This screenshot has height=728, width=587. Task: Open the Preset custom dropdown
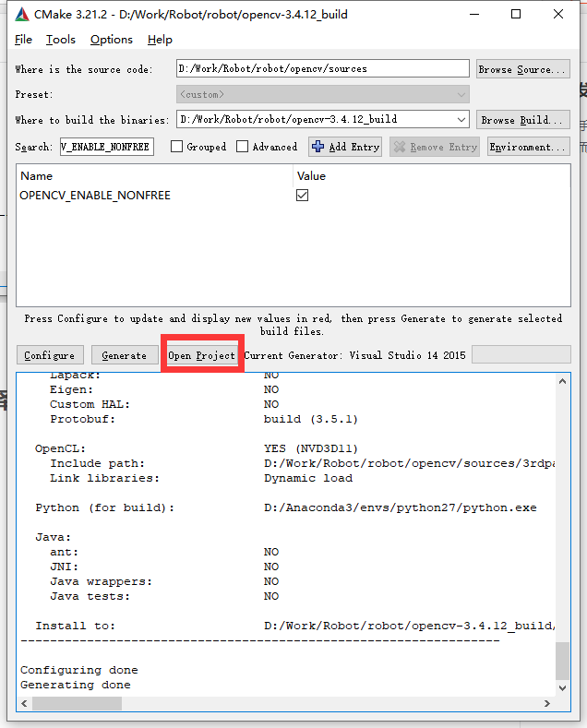pos(323,94)
